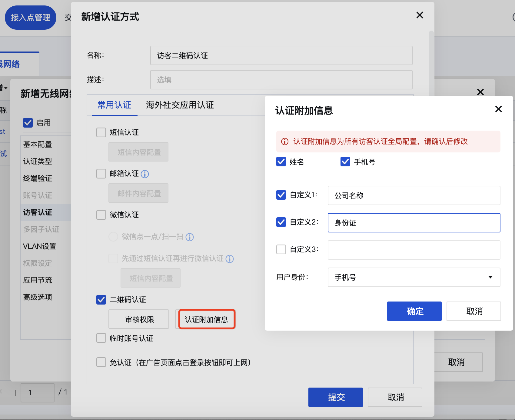
Task: Uncheck the 自定义2 checkbox
Action: 281,222
